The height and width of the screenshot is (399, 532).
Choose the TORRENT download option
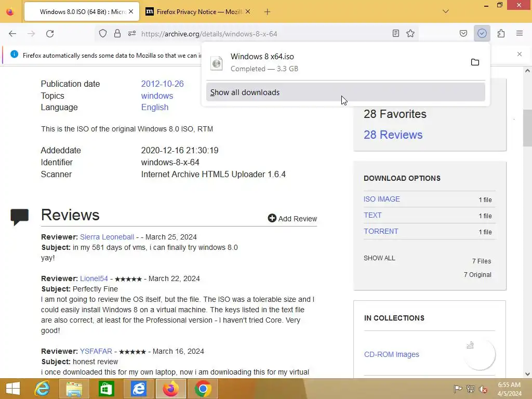(381, 231)
